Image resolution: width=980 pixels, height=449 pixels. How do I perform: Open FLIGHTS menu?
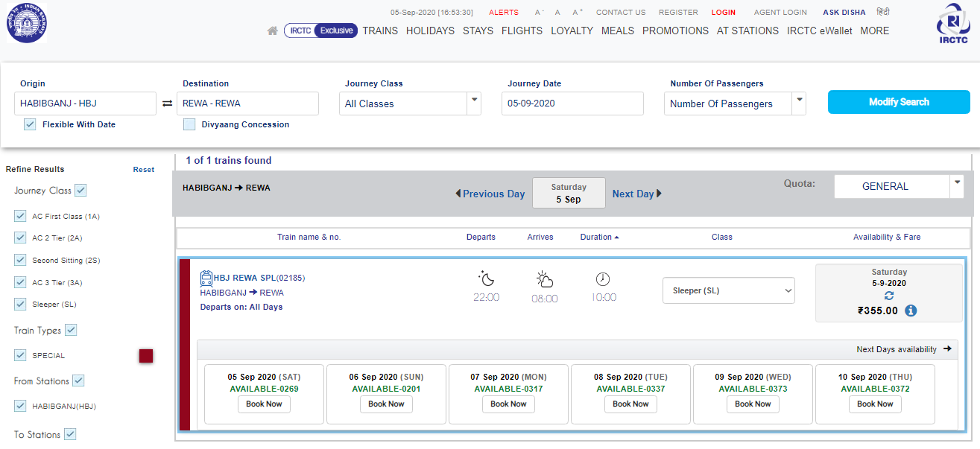[522, 31]
